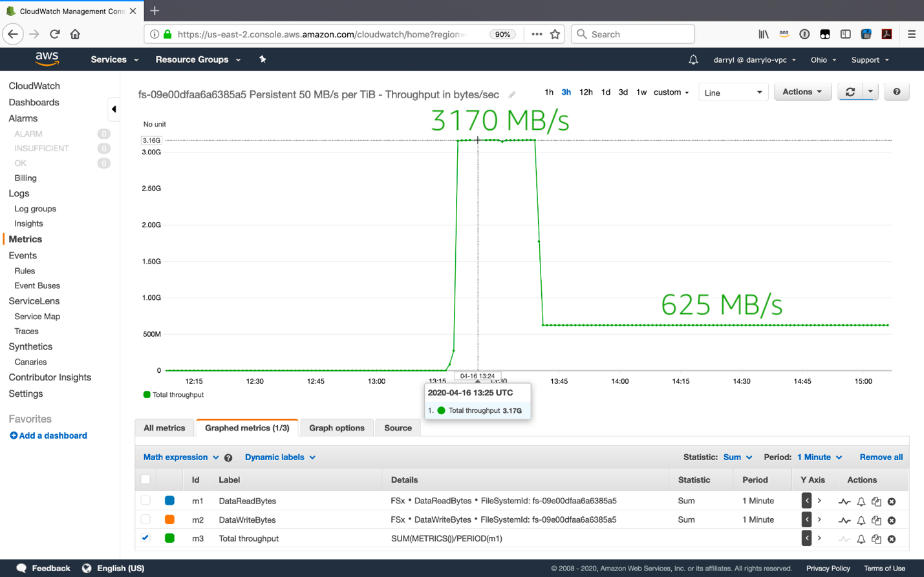Open Firefox sidebar view icon in toolbar
The width and height of the screenshot is (924, 577).
845,34
